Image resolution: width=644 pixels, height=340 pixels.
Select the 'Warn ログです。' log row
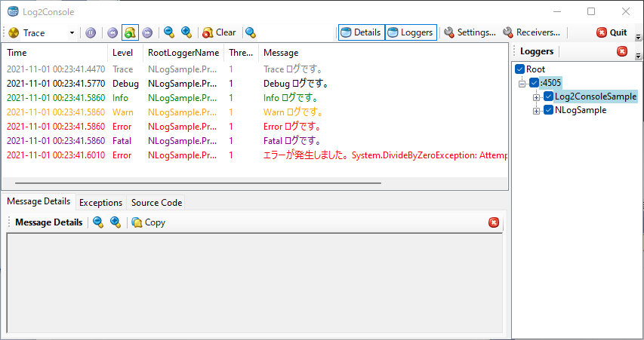(x=254, y=112)
